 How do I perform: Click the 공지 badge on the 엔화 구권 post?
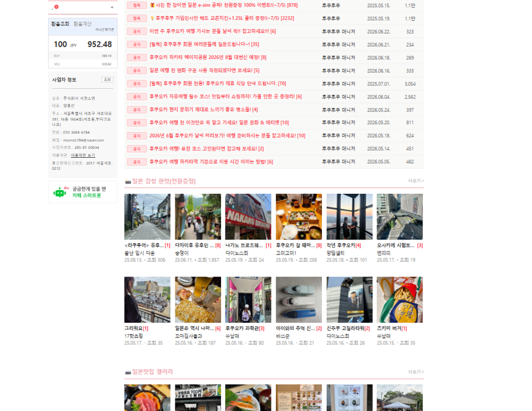coord(137,71)
